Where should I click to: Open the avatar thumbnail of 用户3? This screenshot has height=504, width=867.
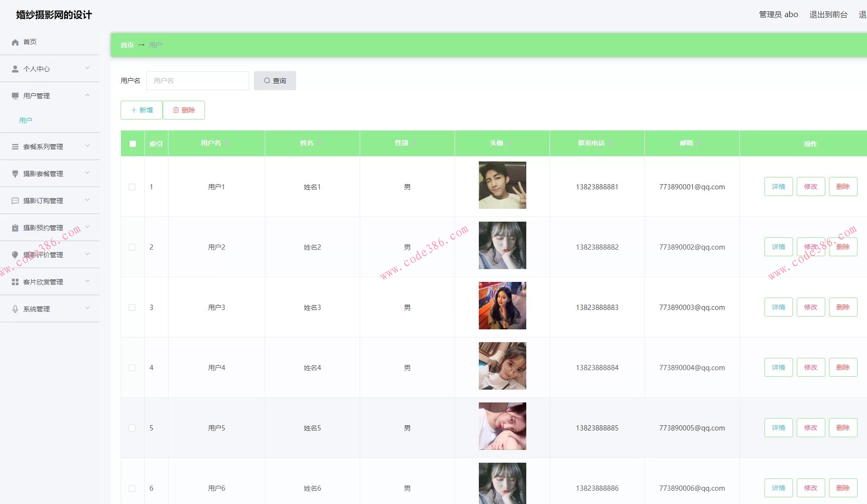pyautogui.click(x=502, y=306)
